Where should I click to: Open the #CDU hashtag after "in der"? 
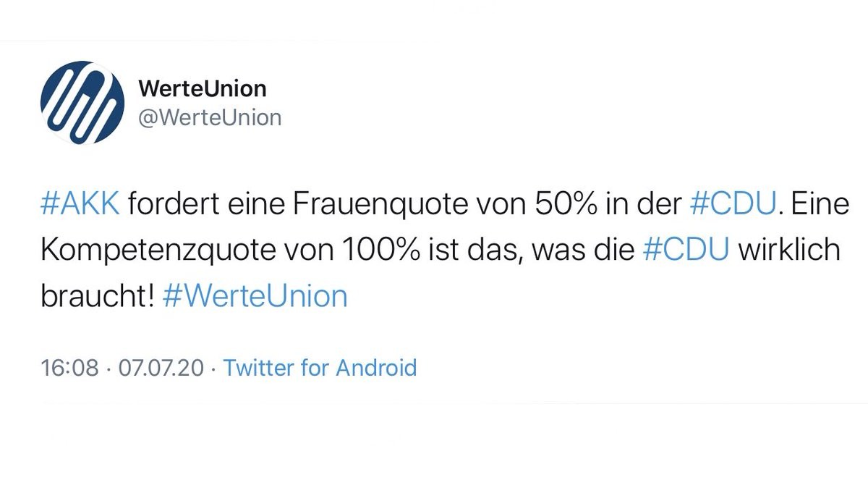tap(731, 205)
